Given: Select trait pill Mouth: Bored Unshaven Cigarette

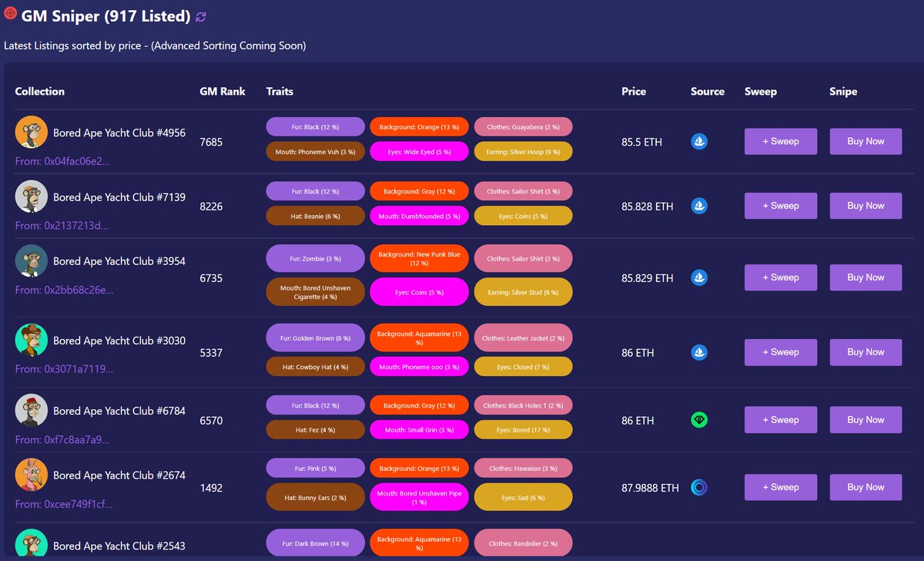Looking at the screenshot, I should tap(315, 291).
